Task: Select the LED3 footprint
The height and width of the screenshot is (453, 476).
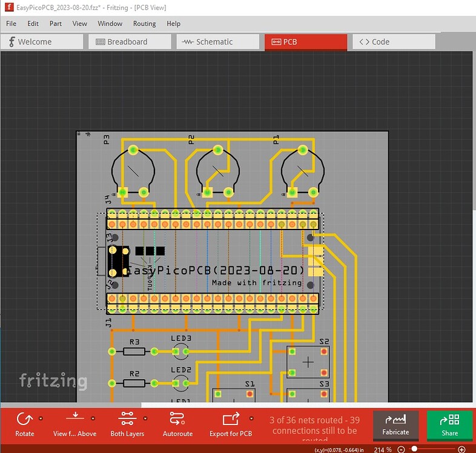Action: tap(181, 352)
